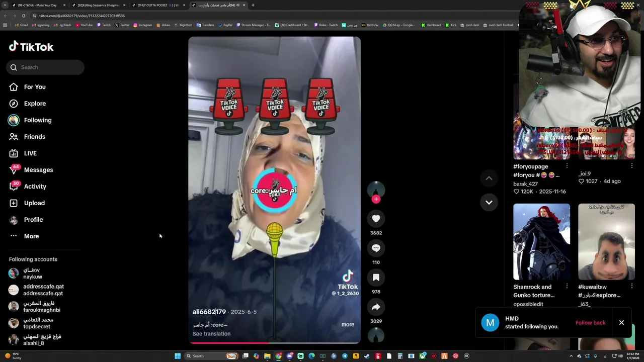
Task: Open the ali6682179 username on the video
Action: click(209, 312)
